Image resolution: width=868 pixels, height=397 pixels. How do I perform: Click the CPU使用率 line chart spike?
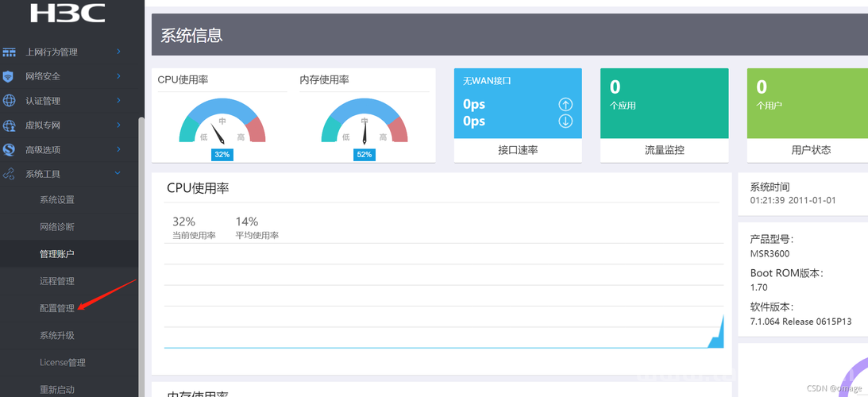716,332
